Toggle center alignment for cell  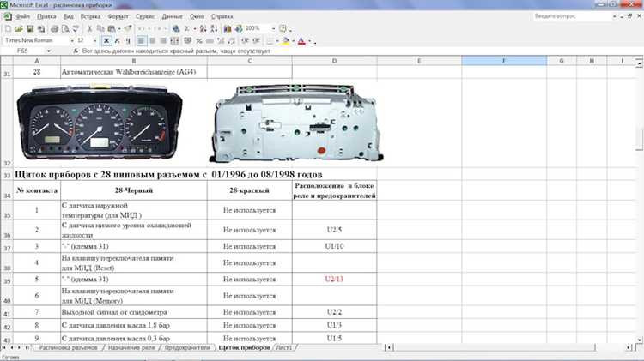coord(152,41)
